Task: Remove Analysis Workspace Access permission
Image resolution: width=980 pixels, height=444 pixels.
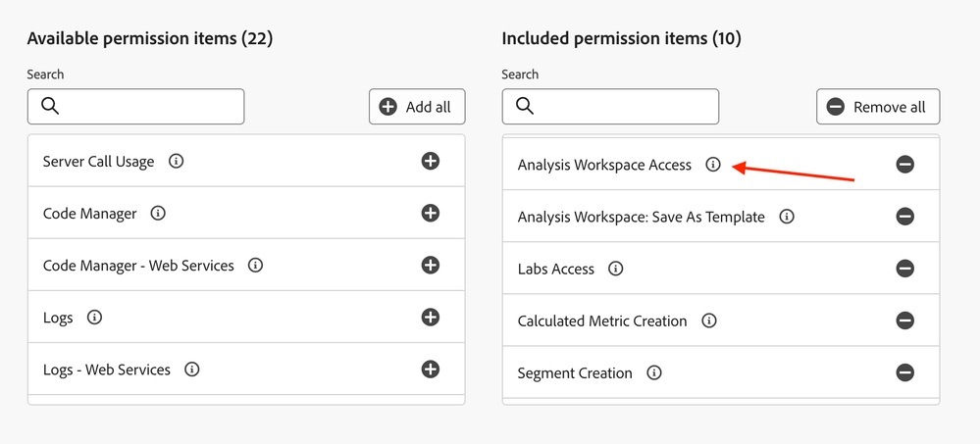Action: 904,165
